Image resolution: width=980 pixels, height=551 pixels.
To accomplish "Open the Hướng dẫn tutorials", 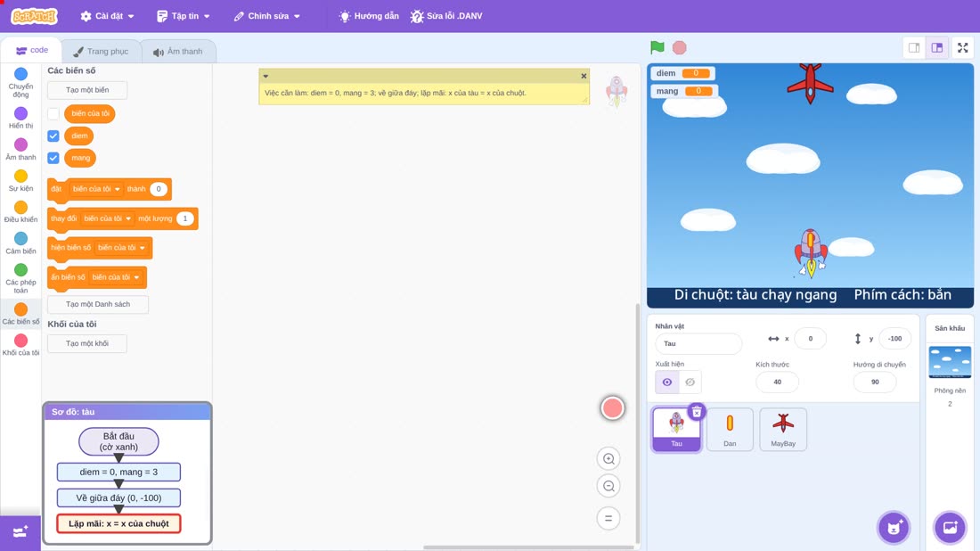I will (369, 16).
